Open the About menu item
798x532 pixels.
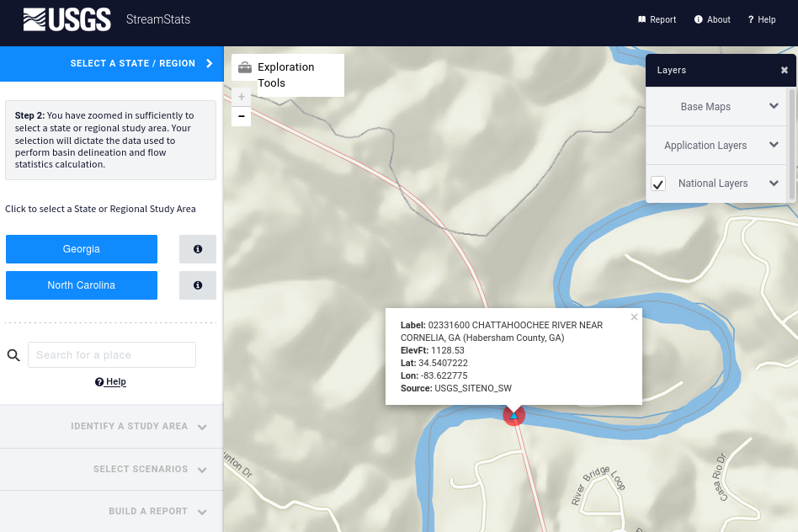713,19
